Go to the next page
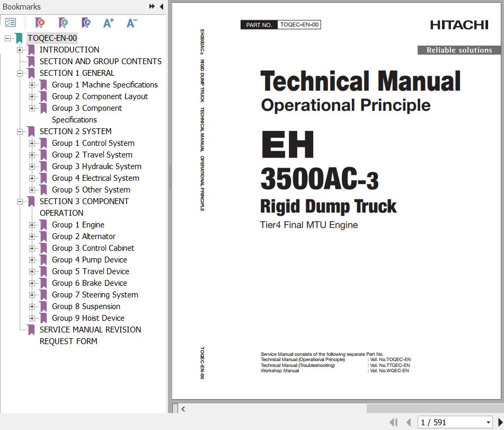The image size is (504, 430). (500, 422)
